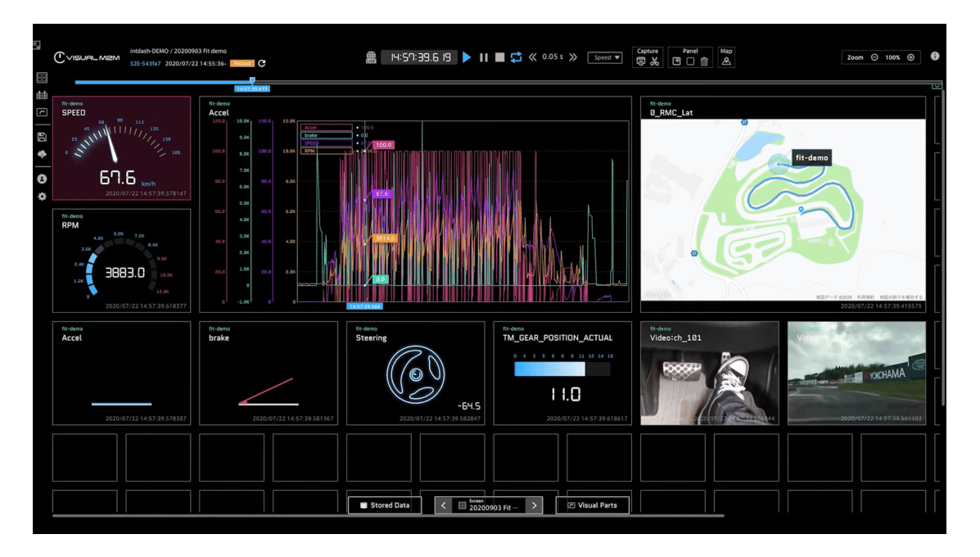Go to next screen with right arrow
The height and width of the screenshot is (557, 980).
pyautogui.click(x=535, y=505)
